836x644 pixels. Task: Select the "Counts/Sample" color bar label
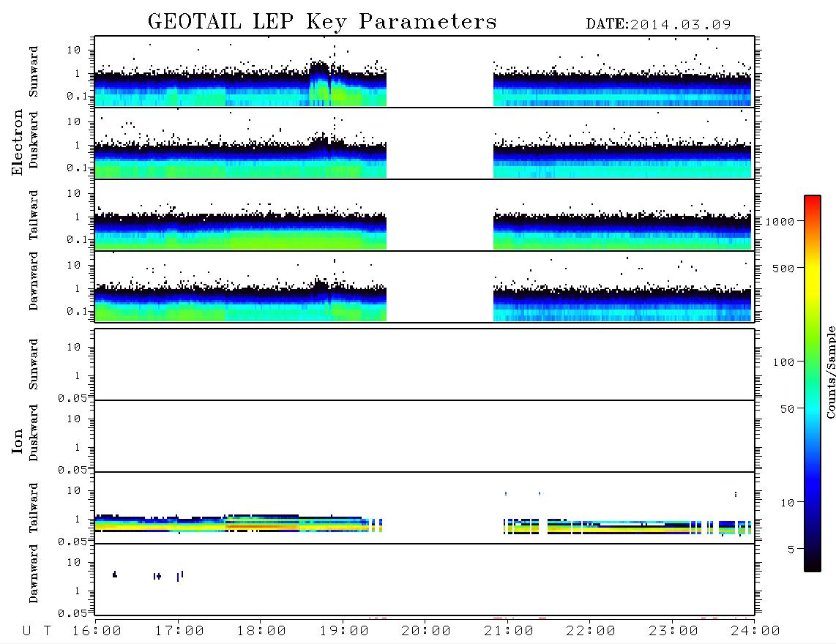click(x=830, y=372)
